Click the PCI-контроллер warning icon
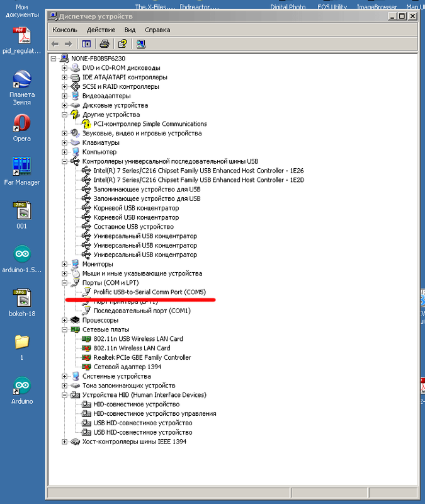425x504 pixels. (x=86, y=123)
